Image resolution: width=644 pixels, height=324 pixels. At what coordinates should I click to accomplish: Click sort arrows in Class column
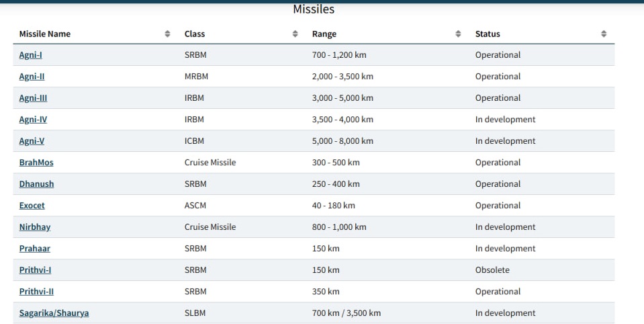click(295, 34)
